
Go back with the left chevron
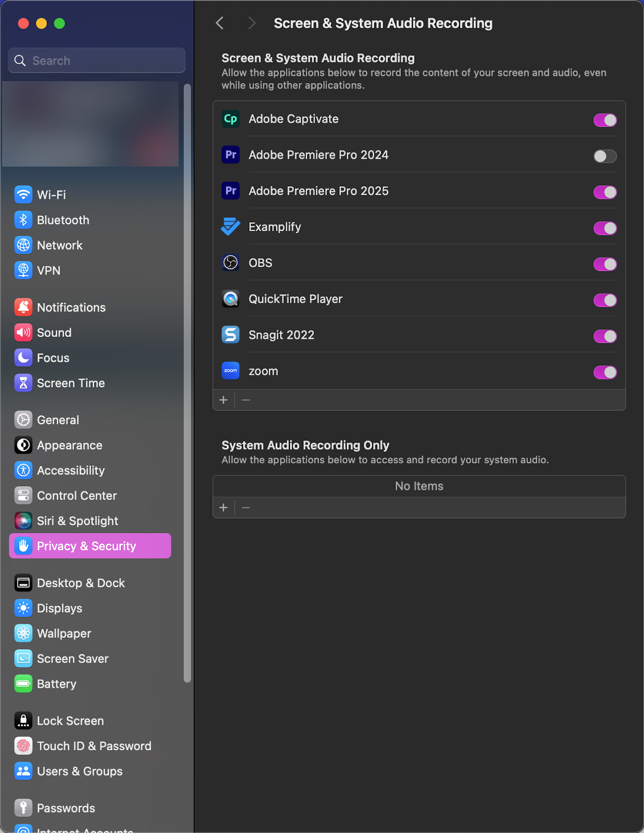pos(220,23)
